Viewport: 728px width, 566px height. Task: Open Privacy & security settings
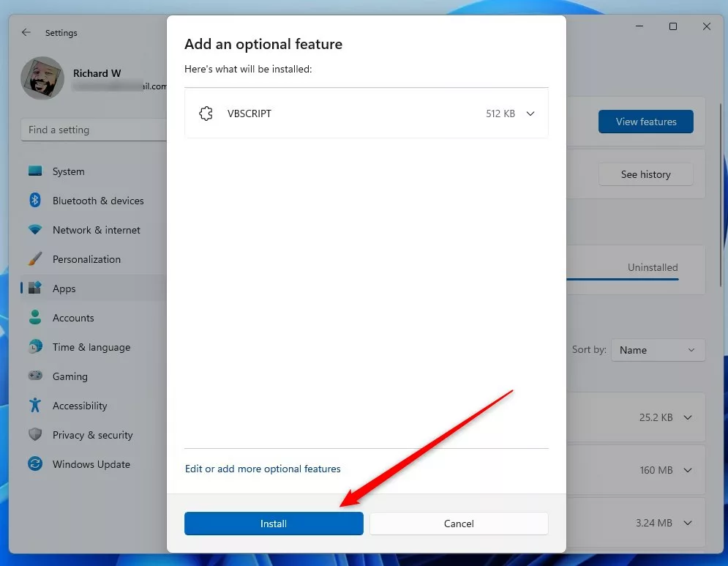[94, 435]
